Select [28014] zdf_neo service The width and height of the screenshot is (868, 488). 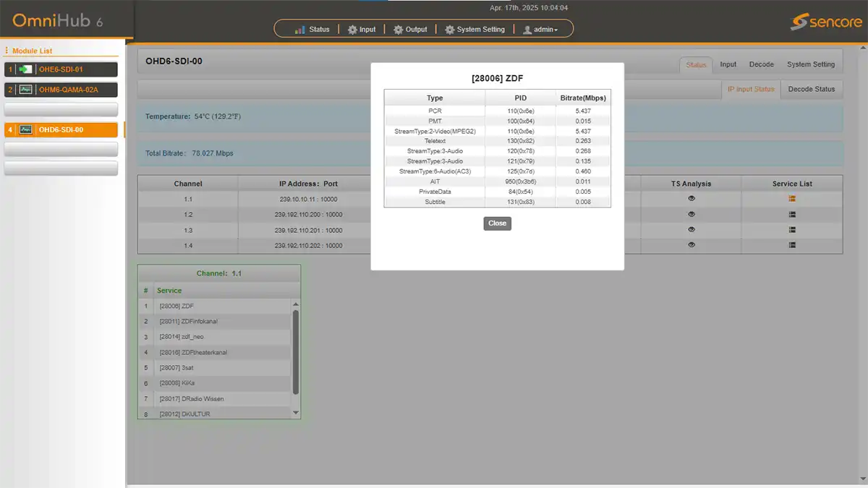(x=215, y=337)
